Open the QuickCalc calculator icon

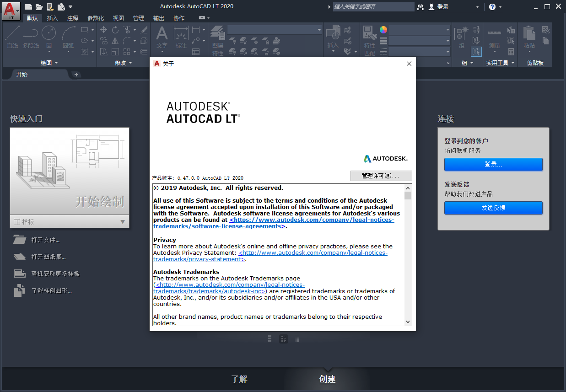tap(511, 52)
